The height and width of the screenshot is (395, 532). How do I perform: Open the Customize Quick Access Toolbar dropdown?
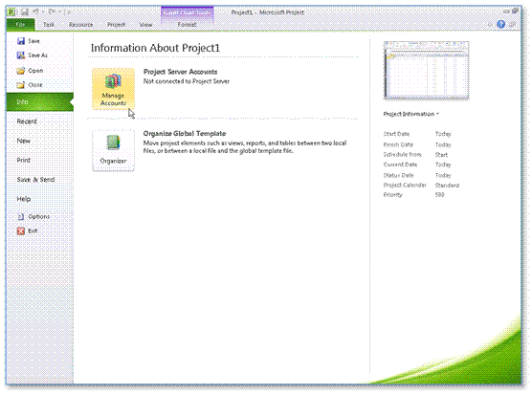coord(68,12)
